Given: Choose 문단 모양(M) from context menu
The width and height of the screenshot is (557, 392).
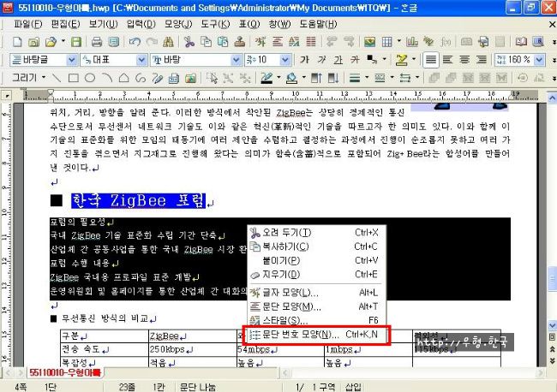Looking at the screenshot, I should pyautogui.click(x=314, y=306).
